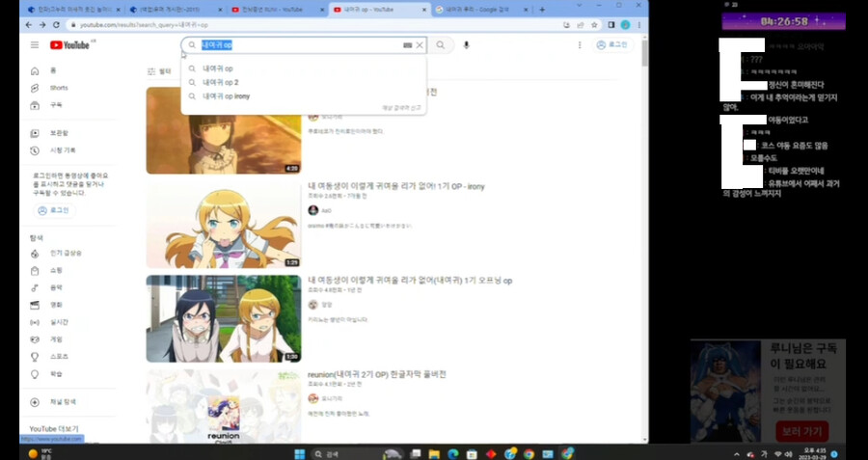Open the tab search chevron in title bar
Image resolution: width=868 pixels, height=460 pixels.
pos(579,5)
